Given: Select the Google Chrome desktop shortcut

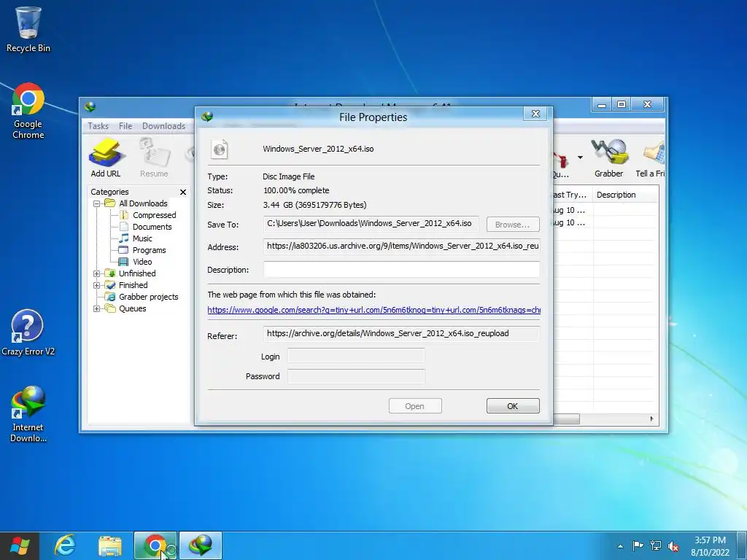Looking at the screenshot, I should tap(28, 111).
